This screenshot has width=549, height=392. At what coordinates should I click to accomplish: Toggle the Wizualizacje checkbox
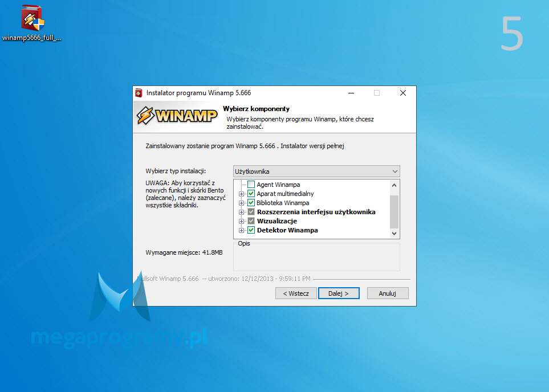coord(251,221)
